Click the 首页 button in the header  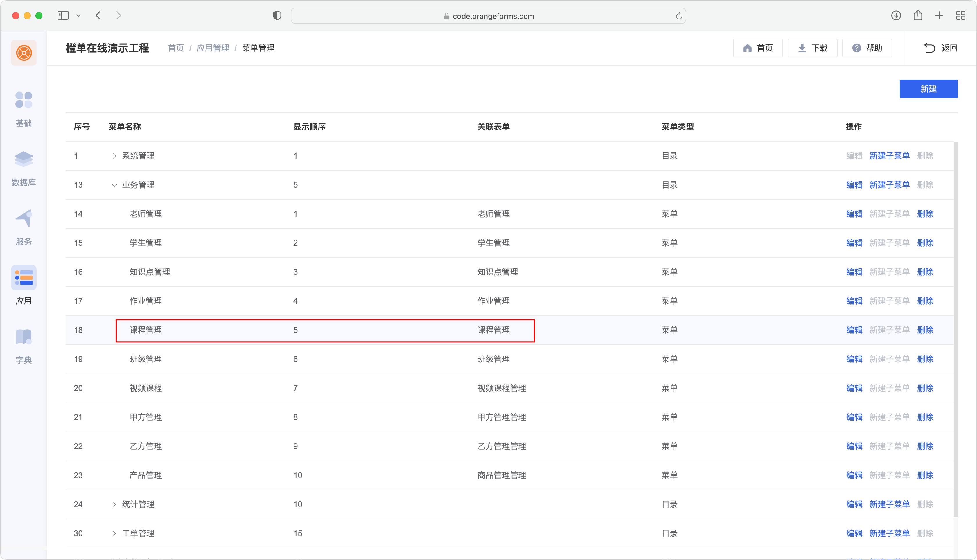[757, 48]
